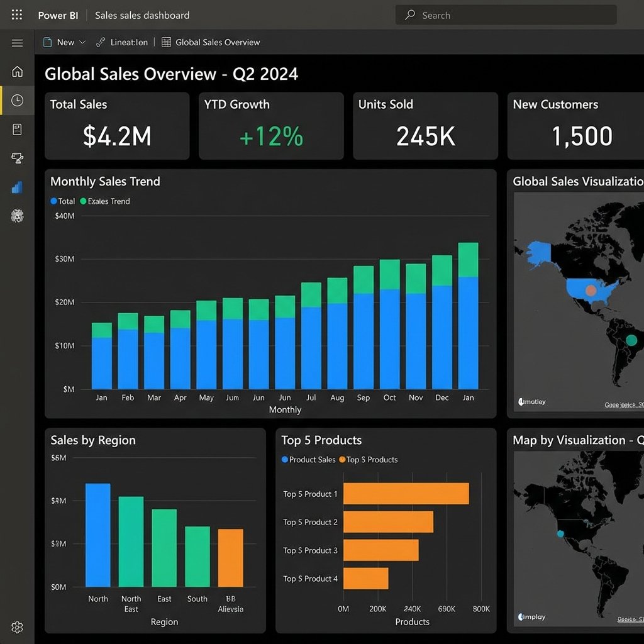The image size is (644, 644).
Task: Select the Home icon in the sidebar
Action: (x=17, y=71)
